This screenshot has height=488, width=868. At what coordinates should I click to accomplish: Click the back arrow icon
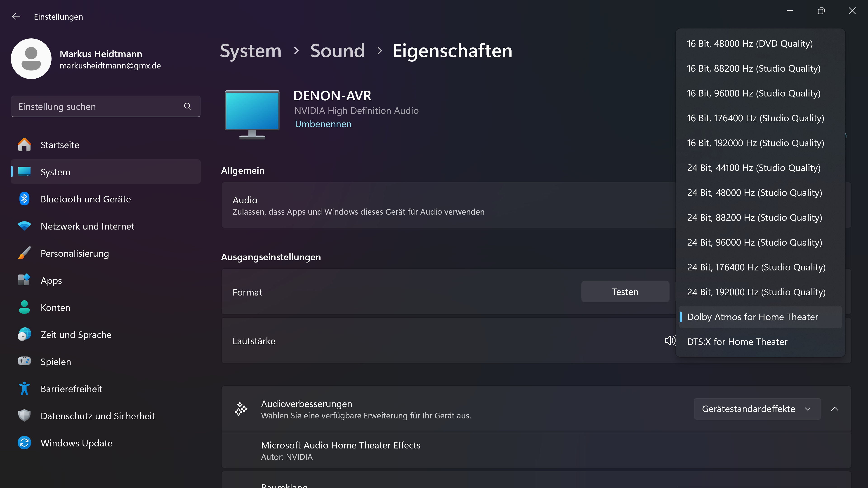click(x=16, y=16)
